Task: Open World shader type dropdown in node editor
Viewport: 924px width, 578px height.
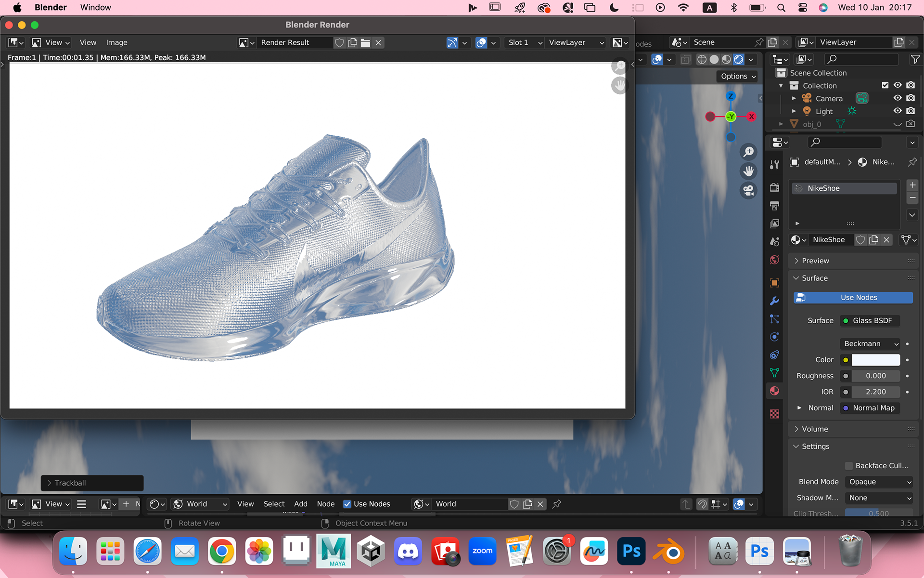Action: tap(200, 504)
